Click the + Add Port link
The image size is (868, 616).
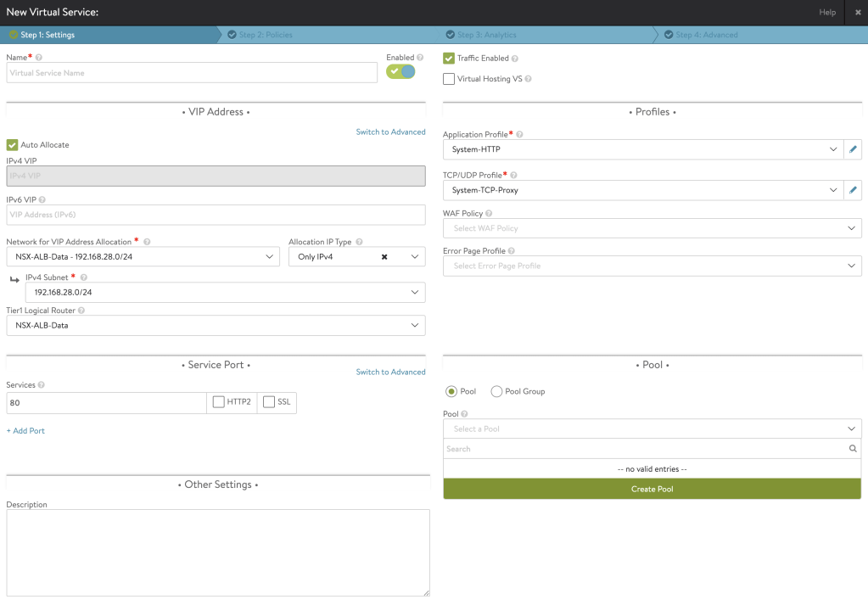pos(25,431)
